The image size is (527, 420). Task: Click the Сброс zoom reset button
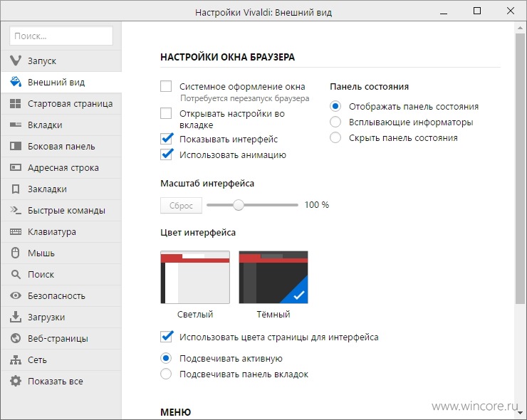point(181,206)
